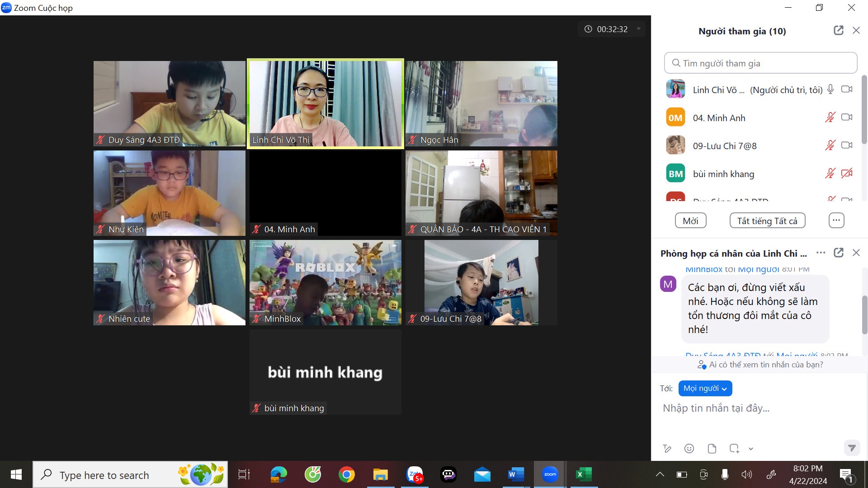868x488 pixels.
Task: Click the Tìm người tham gia search field
Action: click(760, 63)
